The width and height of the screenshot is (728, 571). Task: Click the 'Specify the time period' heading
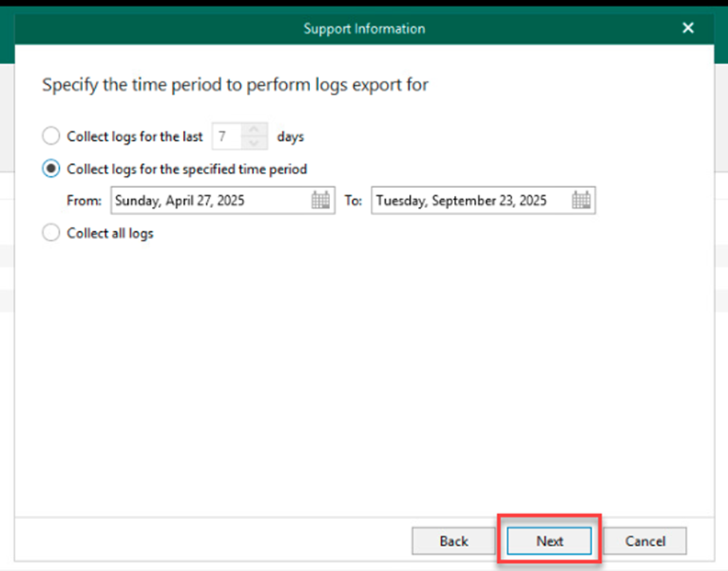pyautogui.click(x=235, y=85)
